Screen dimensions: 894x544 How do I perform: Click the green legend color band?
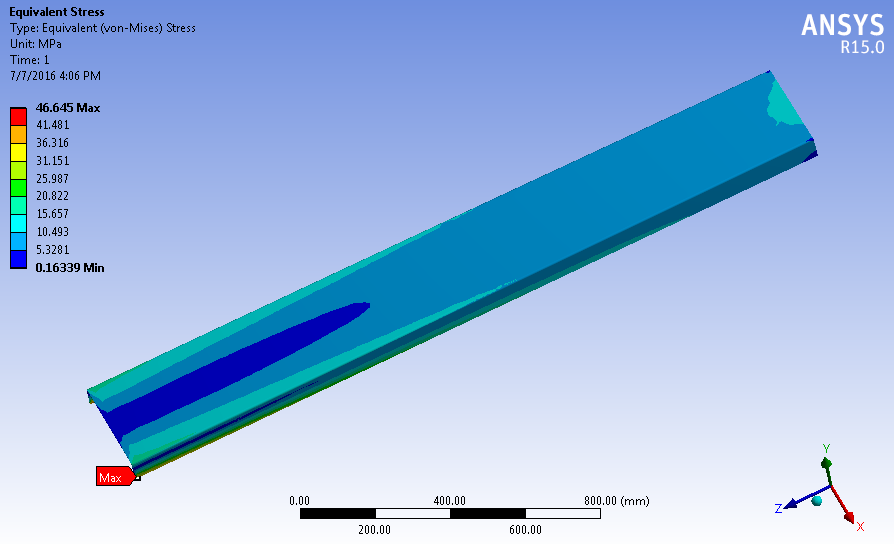pos(18,188)
